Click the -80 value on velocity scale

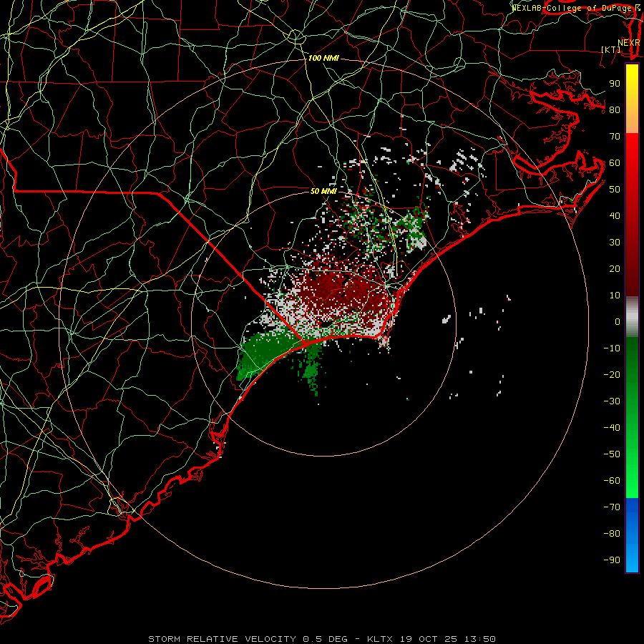pos(612,534)
